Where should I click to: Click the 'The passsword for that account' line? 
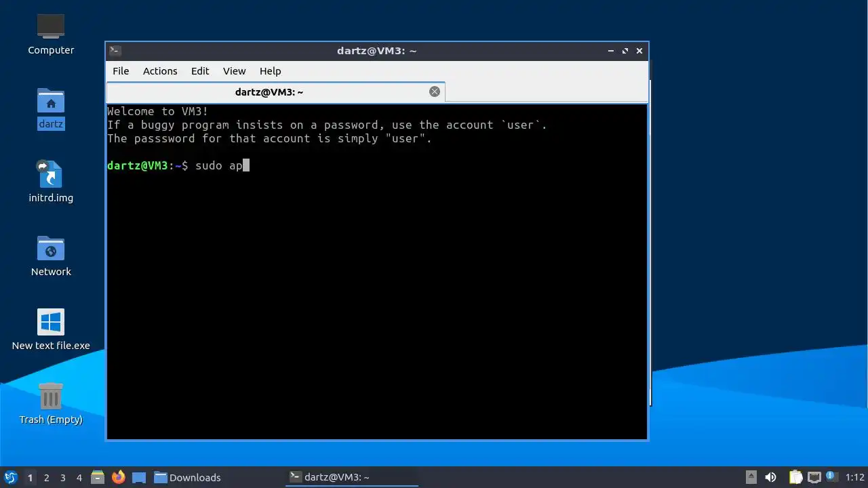269,138
